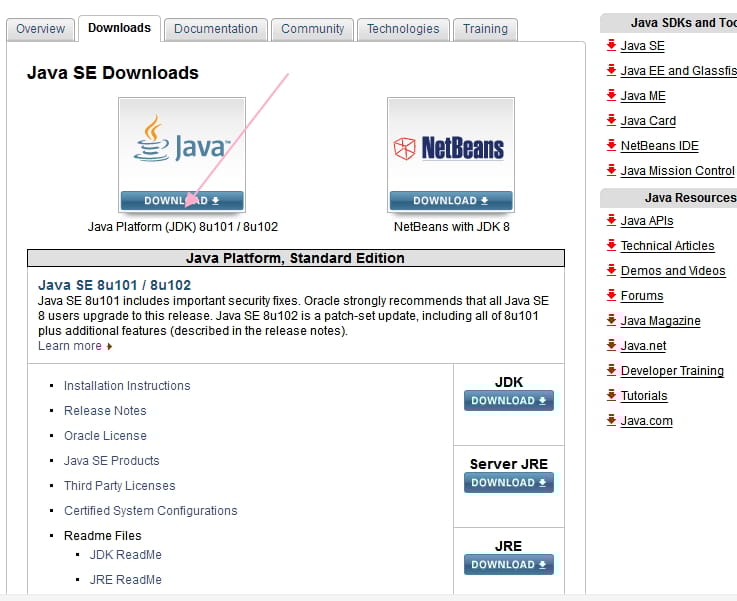Open the Java ME sidebar link
737x601 pixels.
pos(643,96)
